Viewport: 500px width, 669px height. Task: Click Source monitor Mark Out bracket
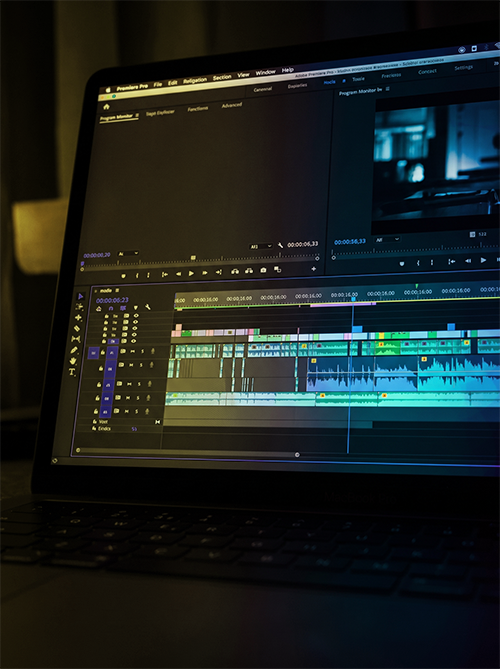coord(148,275)
